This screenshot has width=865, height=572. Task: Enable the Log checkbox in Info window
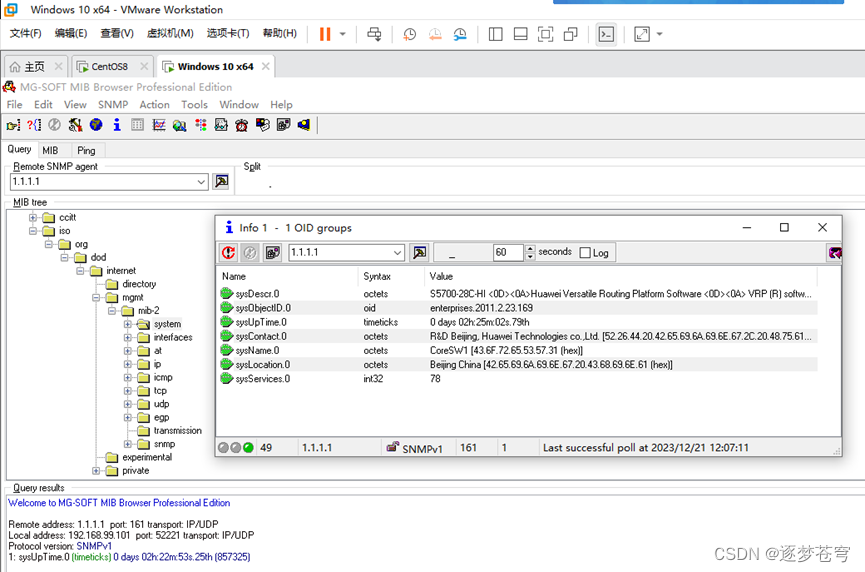[585, 253]
